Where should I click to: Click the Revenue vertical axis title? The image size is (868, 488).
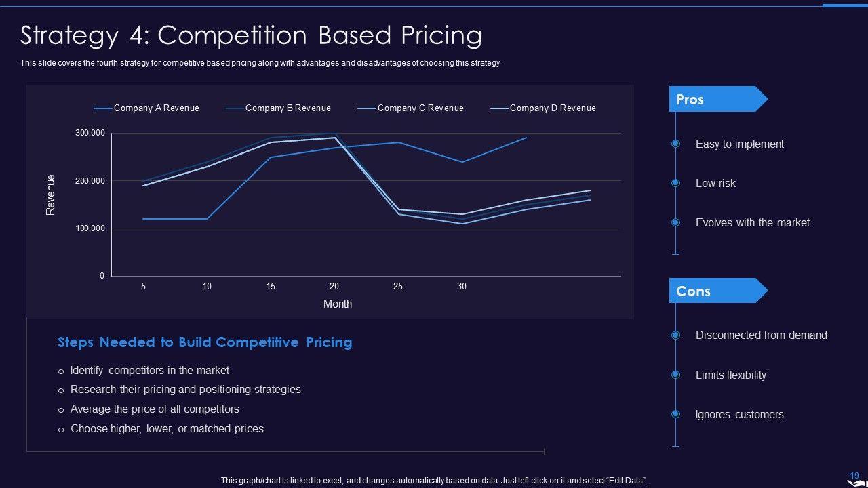click(x=51, y=195)
